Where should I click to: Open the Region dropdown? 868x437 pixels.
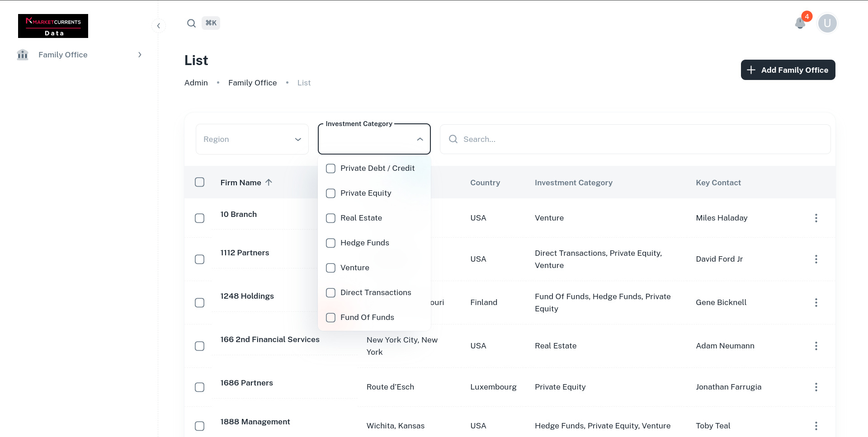point(252,139)
